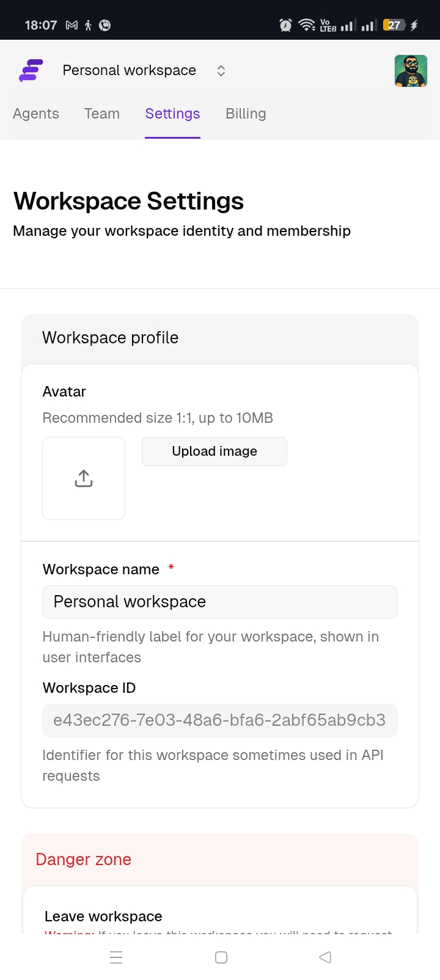440x980 pixels.
Task: Switch to the Team tab
Action: 101,114
